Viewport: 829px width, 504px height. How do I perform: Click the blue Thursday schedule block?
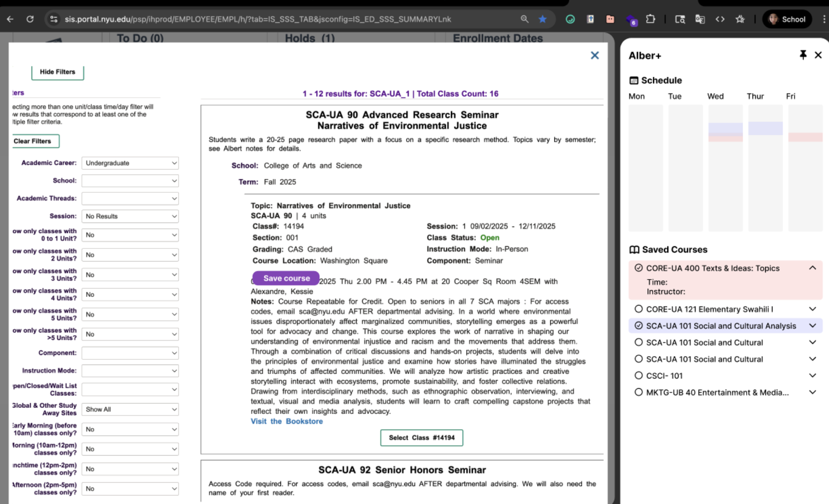765,129
